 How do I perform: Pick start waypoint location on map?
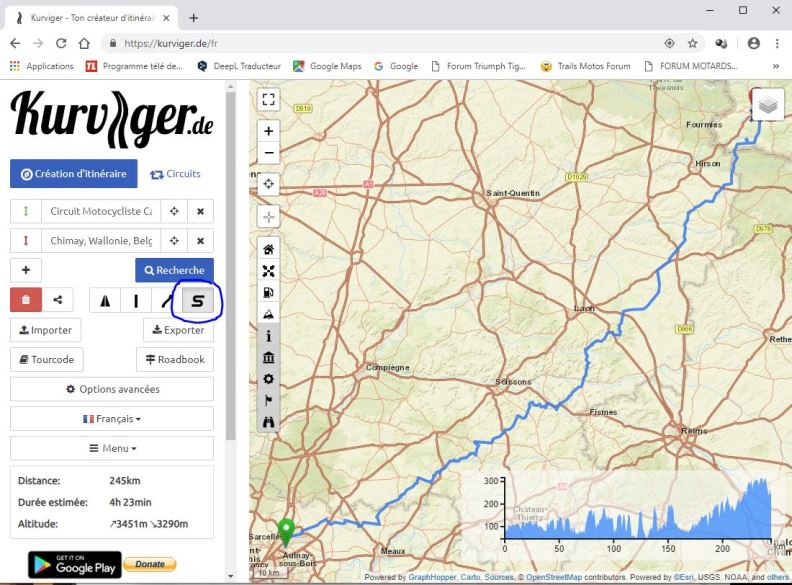click(x=174, y=211)
